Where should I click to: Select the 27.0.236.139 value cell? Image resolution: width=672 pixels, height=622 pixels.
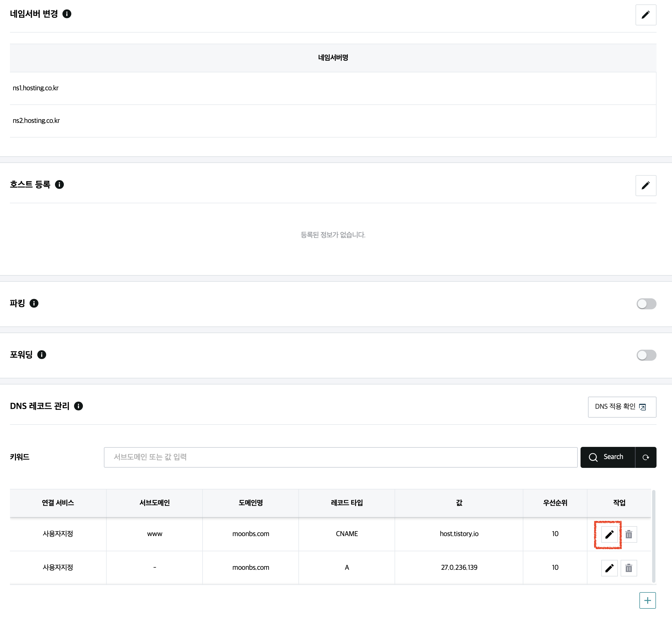[459, 568]
